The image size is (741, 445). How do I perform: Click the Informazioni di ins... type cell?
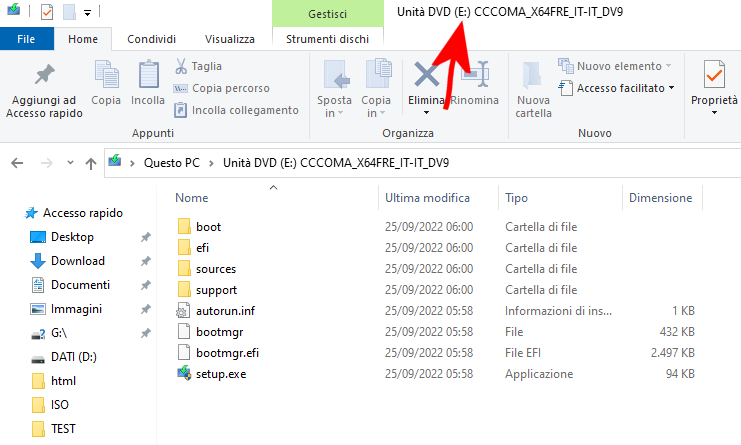[x=558, y=311]
